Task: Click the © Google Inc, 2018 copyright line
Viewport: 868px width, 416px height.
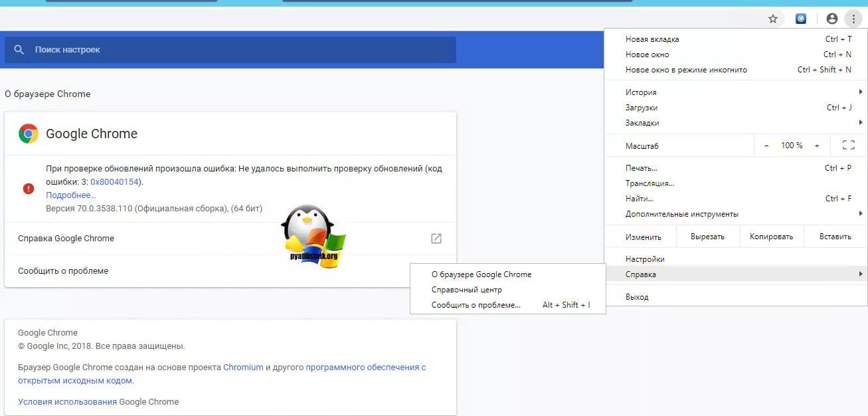Action: (x=102, y=346)
